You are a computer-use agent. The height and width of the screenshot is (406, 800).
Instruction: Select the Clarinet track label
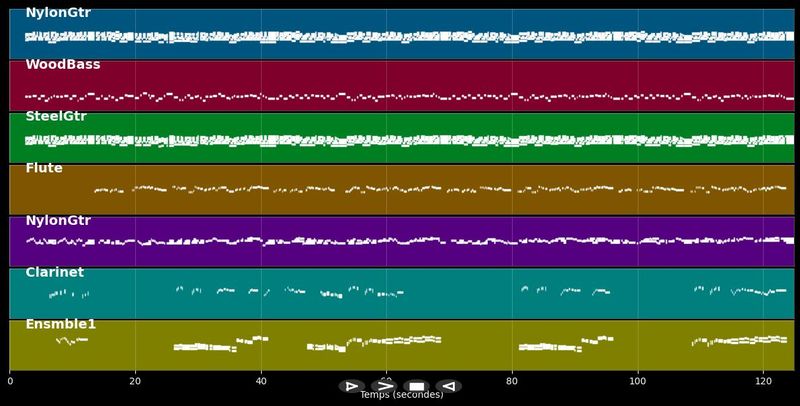coord(54,273)
